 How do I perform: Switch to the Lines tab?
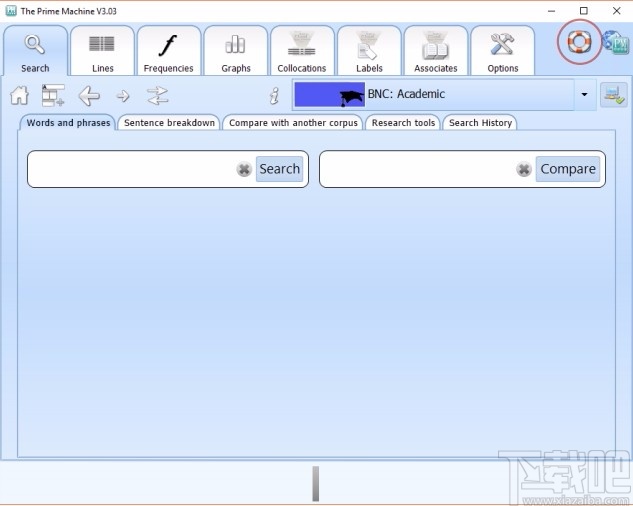tap(102, 50)
